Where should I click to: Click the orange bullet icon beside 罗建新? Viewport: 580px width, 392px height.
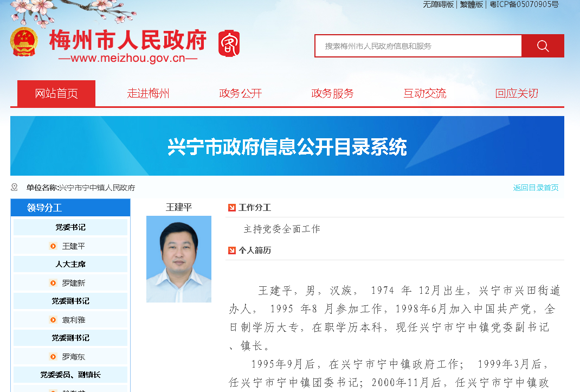pos(53,283)
